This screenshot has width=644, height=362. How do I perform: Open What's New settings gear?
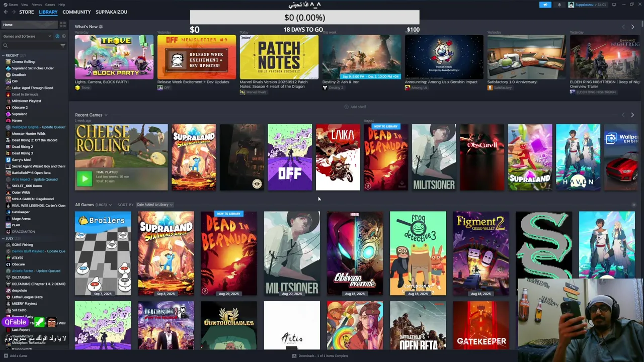(101, 27)
